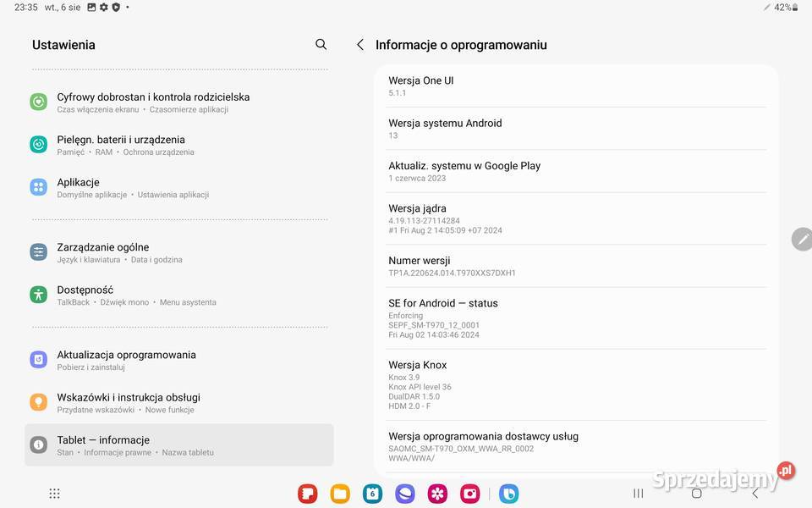The width and height of the screenshot is (812, 508).
Task: Tap the Tablet — informacje info icon
Action: click(38, 444)
